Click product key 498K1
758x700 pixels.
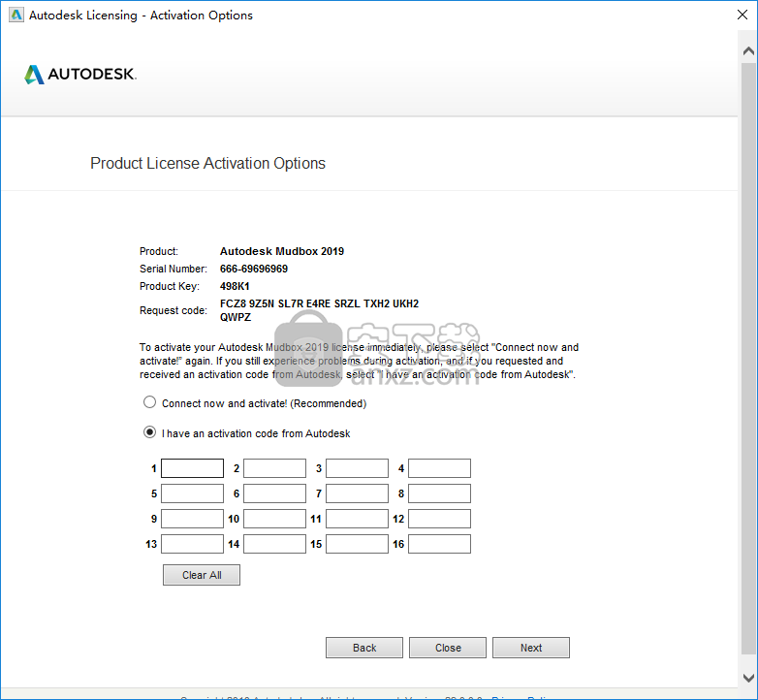click(235, 286)
